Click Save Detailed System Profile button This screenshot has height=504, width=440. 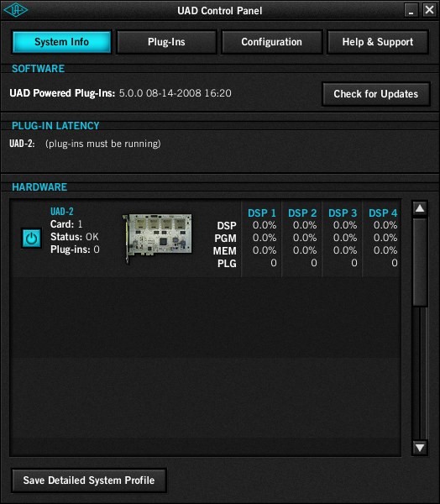[89, 480]
